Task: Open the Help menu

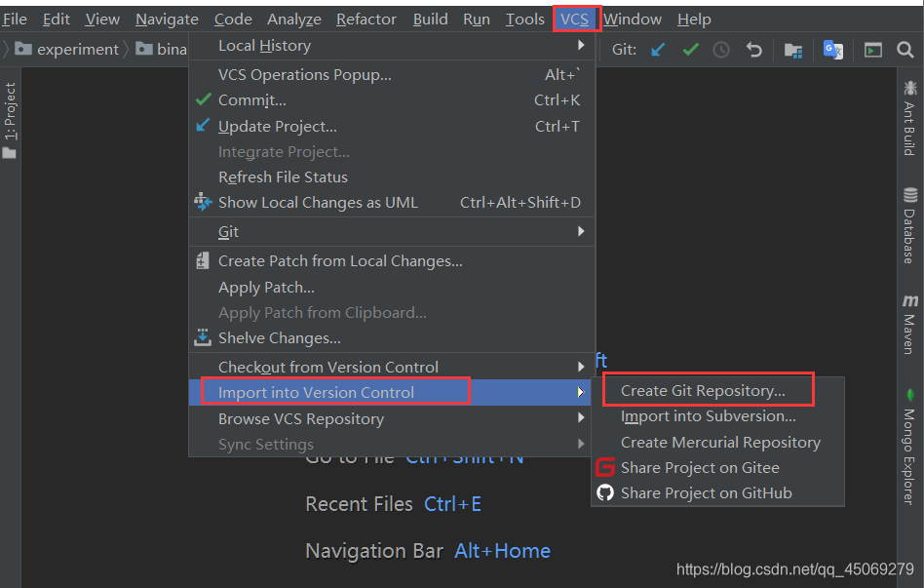Action: [x=694, y=20]
